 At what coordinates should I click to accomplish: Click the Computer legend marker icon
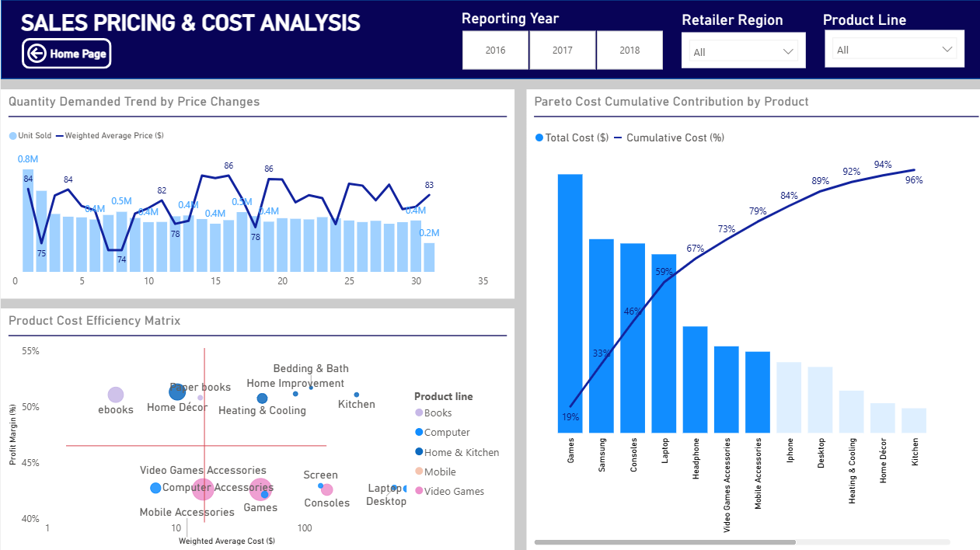point(419,433)
